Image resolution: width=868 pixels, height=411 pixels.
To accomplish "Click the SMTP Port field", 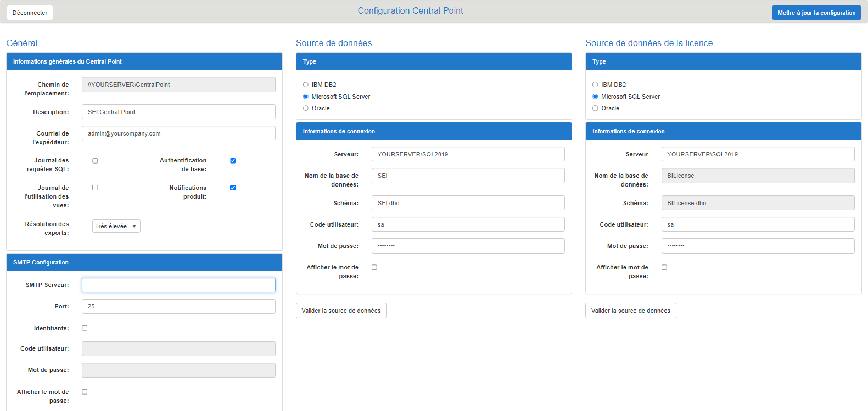I will pyautogui.click(x=178, y=306).
